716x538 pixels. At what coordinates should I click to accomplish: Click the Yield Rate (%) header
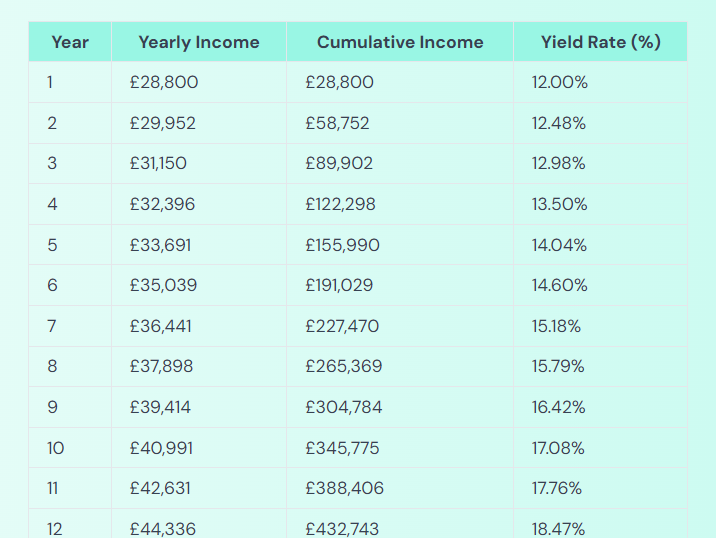[x=600, y=42]
